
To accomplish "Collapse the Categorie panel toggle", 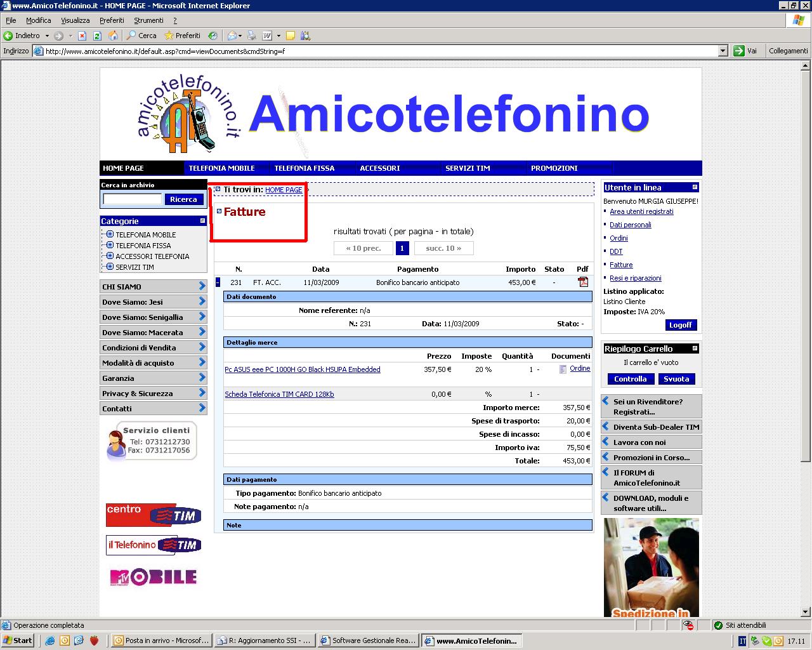I will point(202,221).
